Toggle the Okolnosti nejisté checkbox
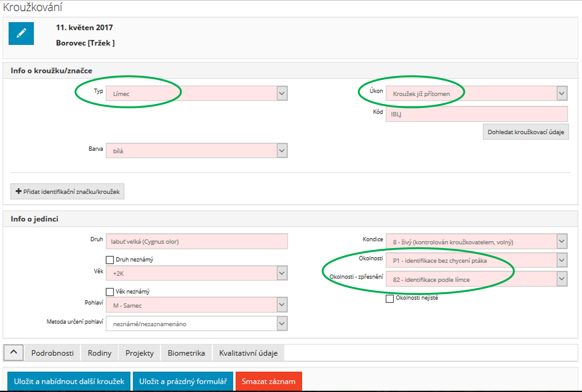This screenshot has height=392, width=582. (x=390, y=298)
